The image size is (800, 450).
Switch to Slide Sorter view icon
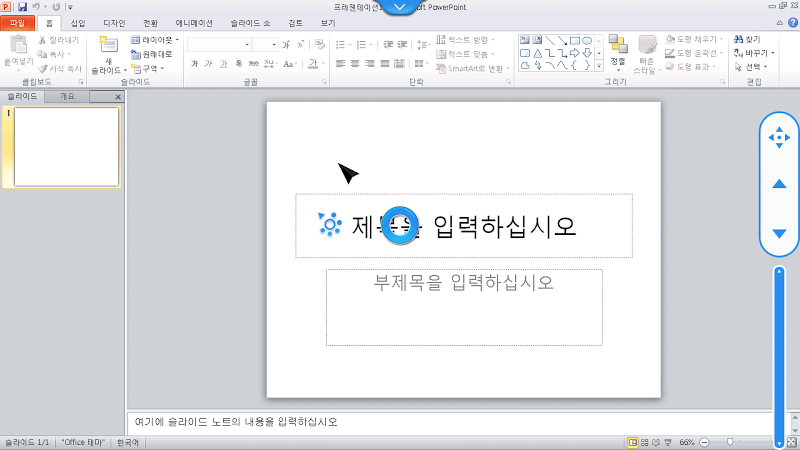tap(644, 442)
